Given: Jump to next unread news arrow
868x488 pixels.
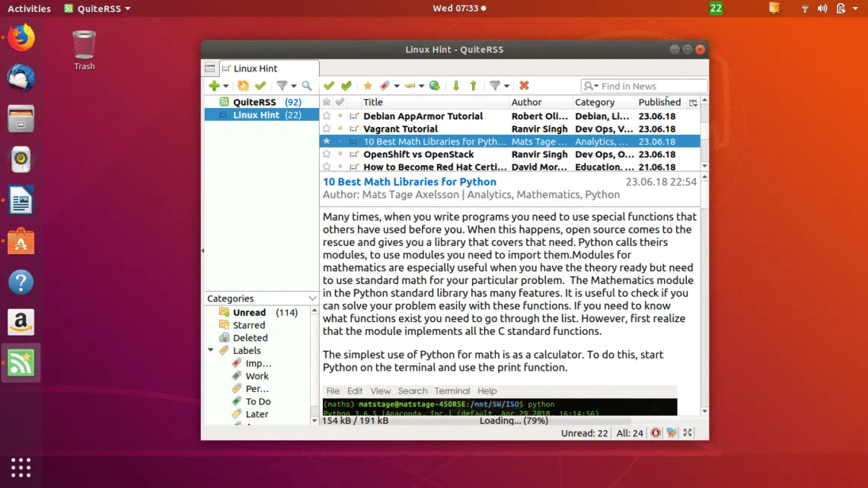Looking at the screenshot, I should tap(456, 86).
